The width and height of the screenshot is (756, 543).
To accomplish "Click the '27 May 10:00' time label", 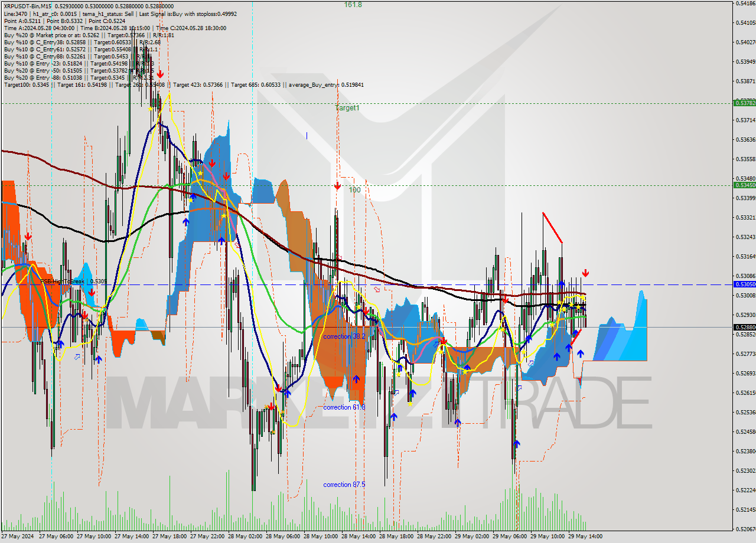I will (94, 537).
